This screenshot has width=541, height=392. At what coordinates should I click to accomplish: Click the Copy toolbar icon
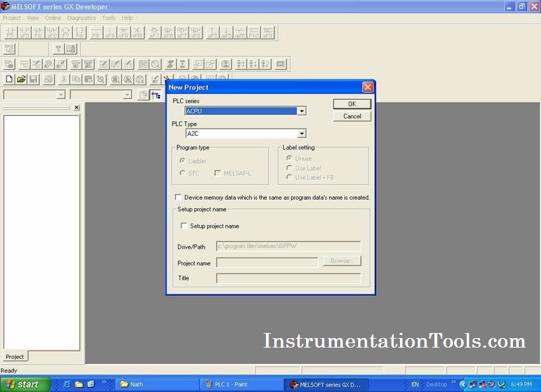tap(76, 79)
